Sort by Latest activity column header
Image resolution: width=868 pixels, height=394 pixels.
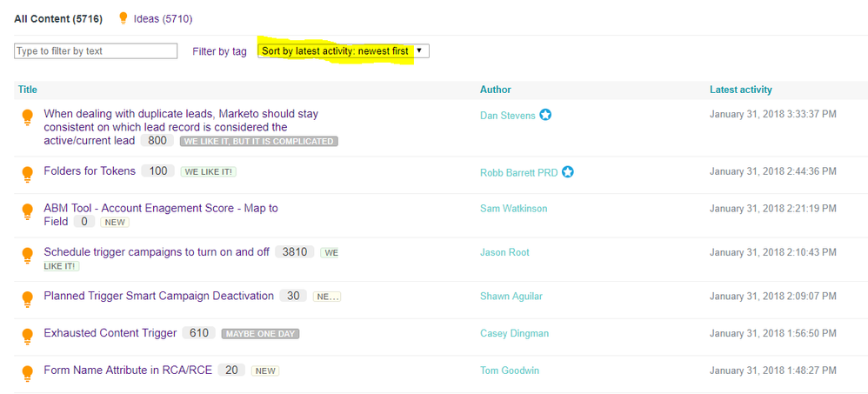tap(741, 90)
